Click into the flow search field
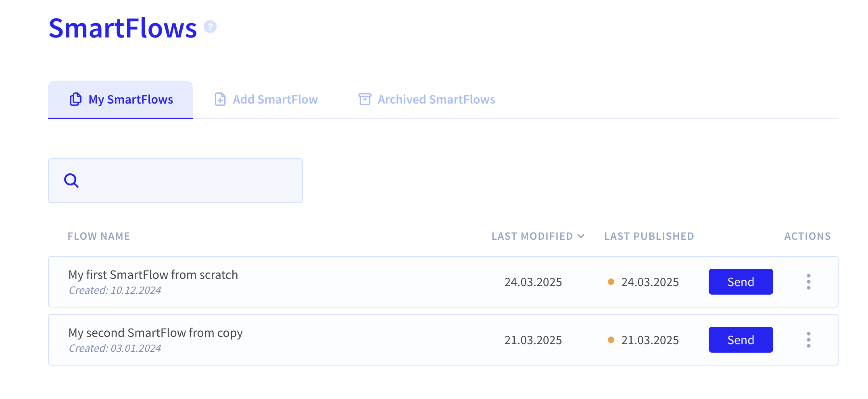This screenshot has height=399, width=868. (x=175, y=181)
